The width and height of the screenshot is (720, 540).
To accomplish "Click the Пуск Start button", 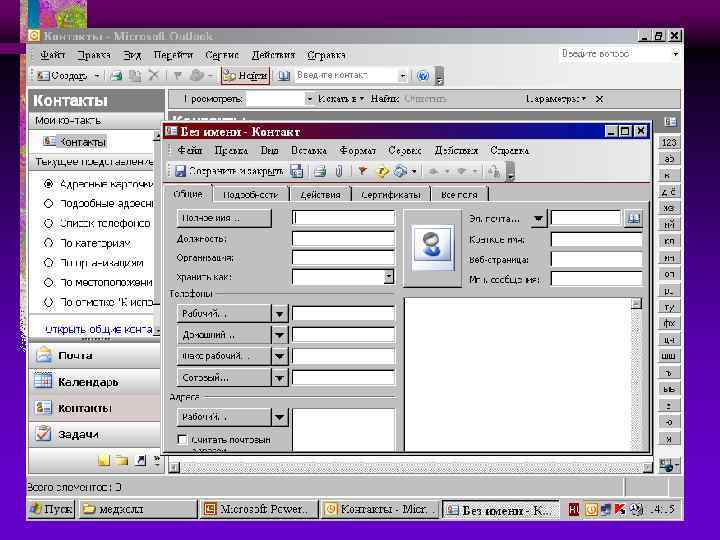I will (51, 509).
